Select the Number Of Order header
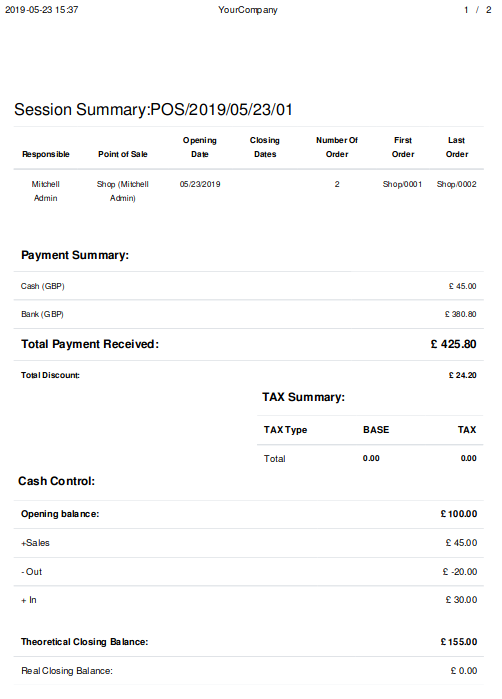The image size is (502, 699). click(x=337, y=147)
